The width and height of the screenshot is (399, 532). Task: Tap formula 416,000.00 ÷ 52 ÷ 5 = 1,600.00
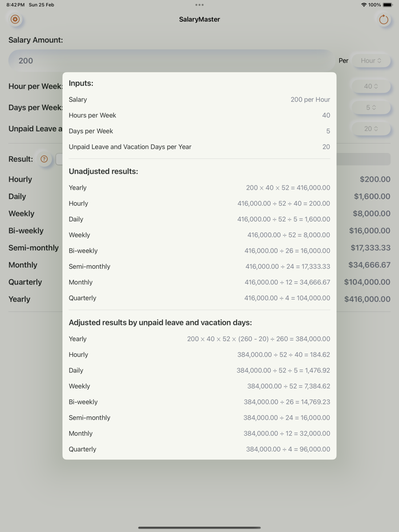283,219
